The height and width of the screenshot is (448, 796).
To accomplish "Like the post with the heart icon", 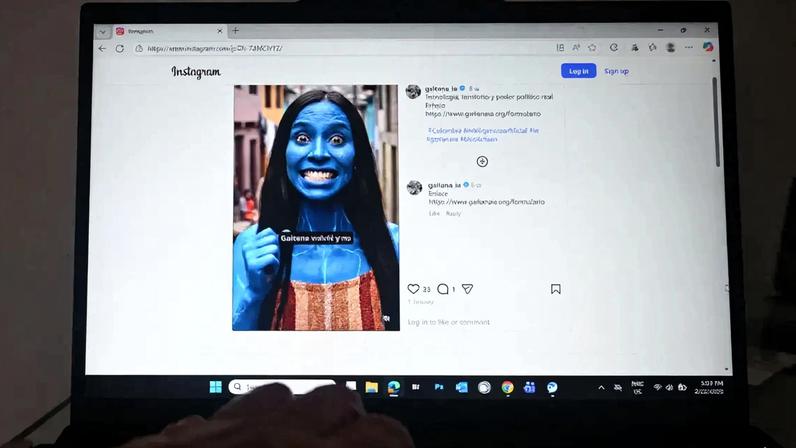I will tap(413, 289).
